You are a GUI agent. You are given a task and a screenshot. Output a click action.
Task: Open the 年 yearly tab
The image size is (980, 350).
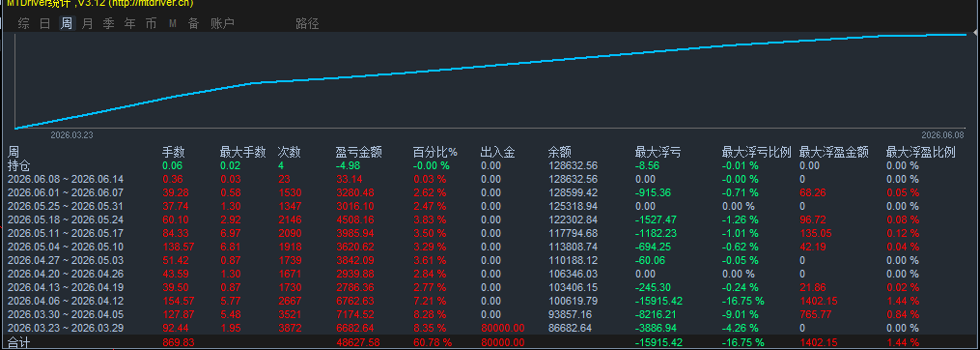(x=130, y=24)
